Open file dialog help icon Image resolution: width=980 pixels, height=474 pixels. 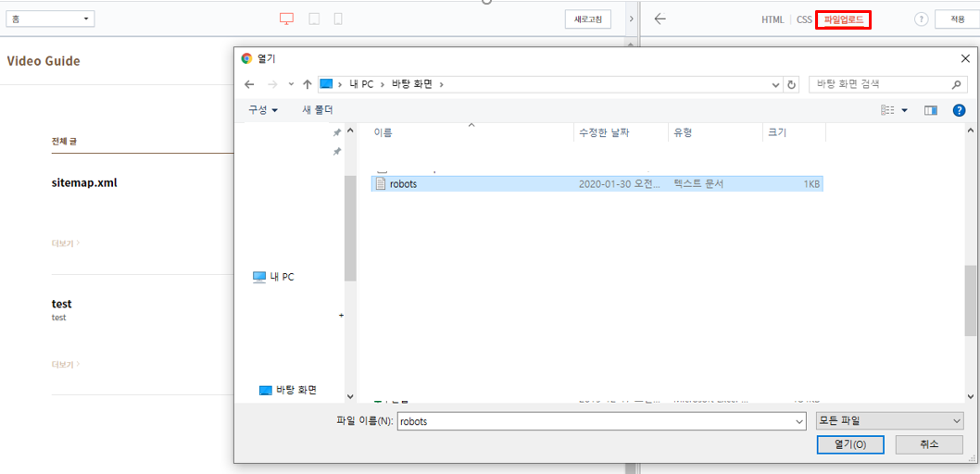click(960, 110)
